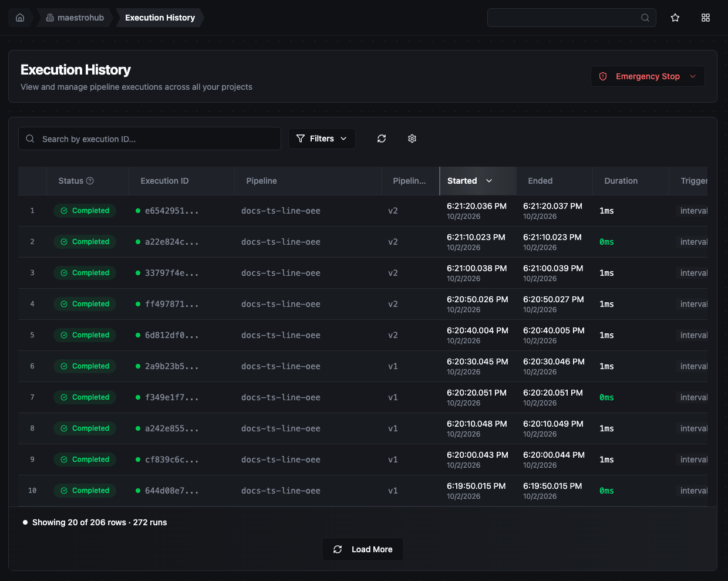Click the Completed badge in row 9
728x581 pixels.
pos(85,460)
